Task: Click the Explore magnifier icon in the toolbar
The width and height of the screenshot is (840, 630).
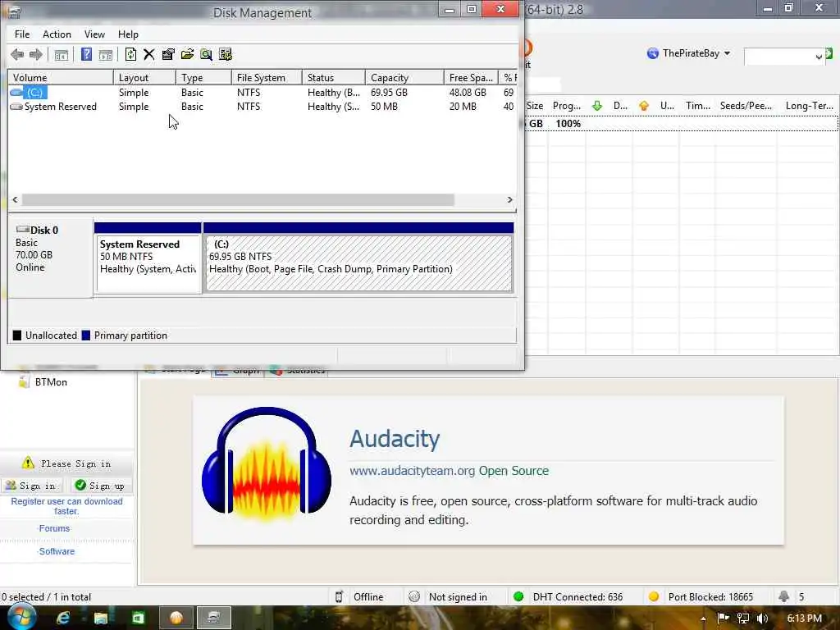Action: 206,55
